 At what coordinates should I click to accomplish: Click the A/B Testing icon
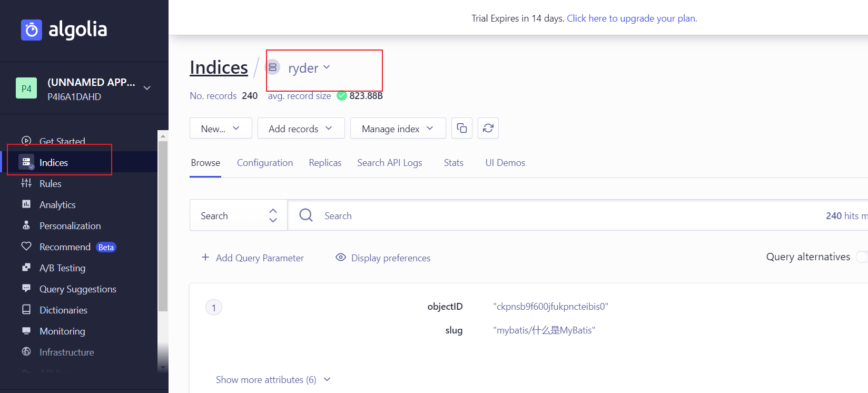[26, 267]
